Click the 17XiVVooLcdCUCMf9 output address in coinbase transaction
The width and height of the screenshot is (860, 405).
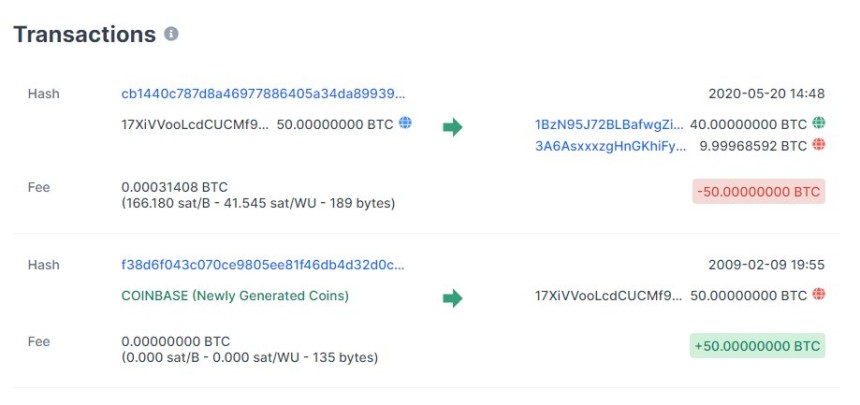point(609,296)
